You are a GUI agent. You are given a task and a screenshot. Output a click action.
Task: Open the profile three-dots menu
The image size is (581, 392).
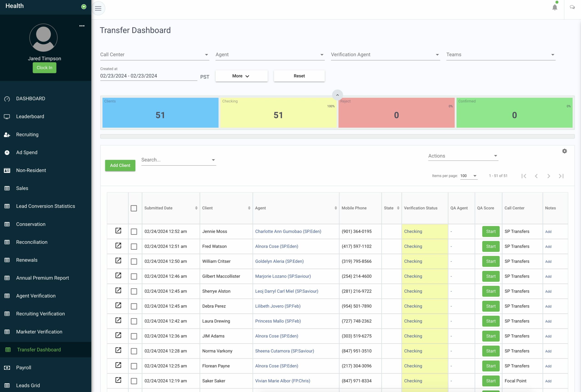pos(82,26)
